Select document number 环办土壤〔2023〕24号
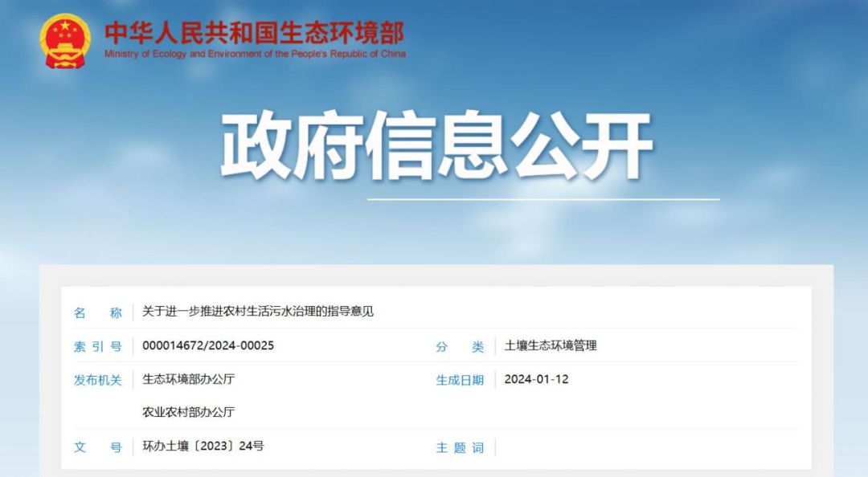868x477 pixels. pos(203,446)
